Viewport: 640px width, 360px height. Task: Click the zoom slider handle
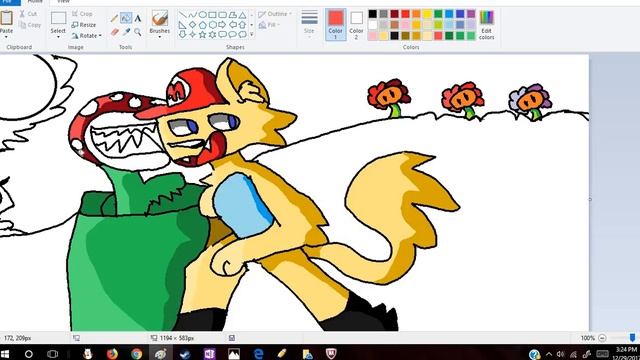[632, 338]
